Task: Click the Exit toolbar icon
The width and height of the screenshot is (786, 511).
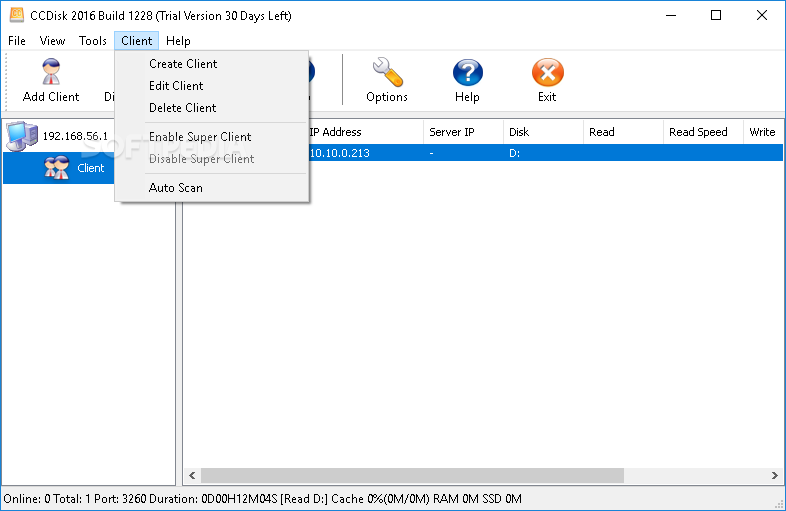Action: pyautogui.click(x=547, y=72)
